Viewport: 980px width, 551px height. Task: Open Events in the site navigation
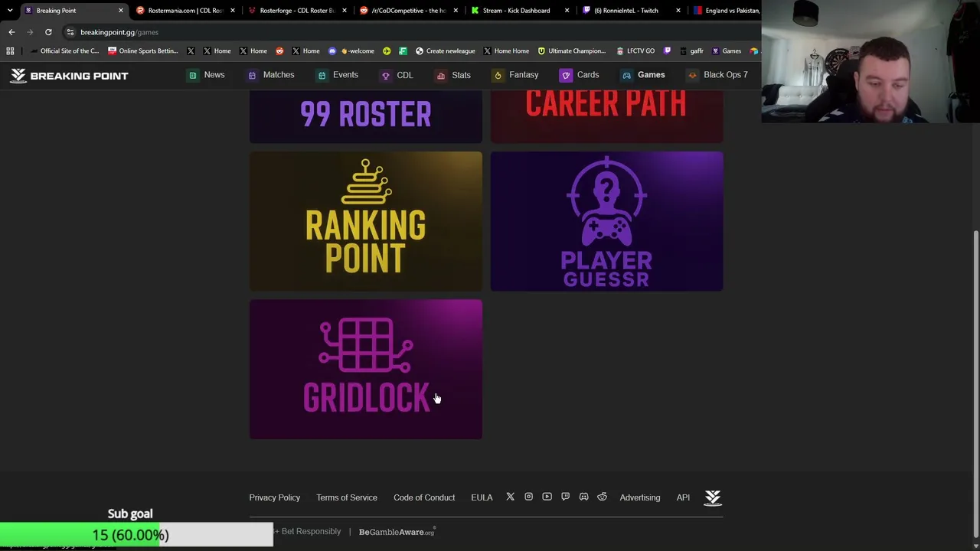pyautogui.click(x=338, y=75)
